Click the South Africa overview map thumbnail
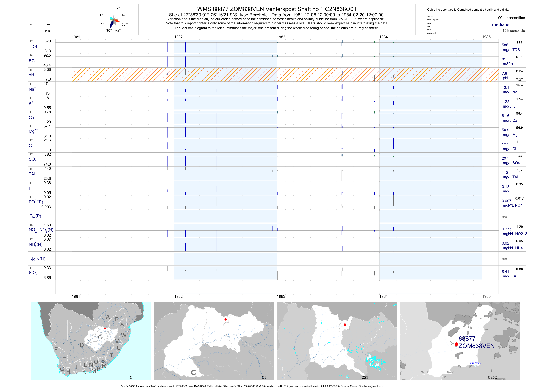Viewport: 554px width, 392px height. pos(91,341)
